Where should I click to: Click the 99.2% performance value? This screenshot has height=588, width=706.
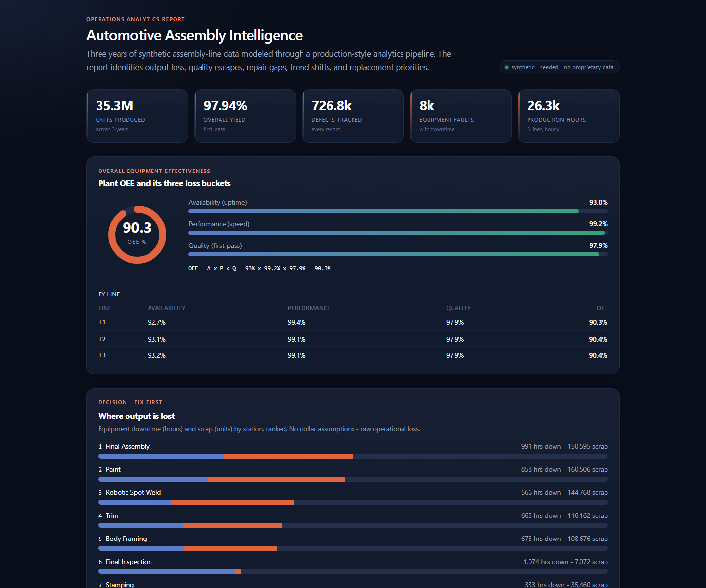(x=598, y=224)
